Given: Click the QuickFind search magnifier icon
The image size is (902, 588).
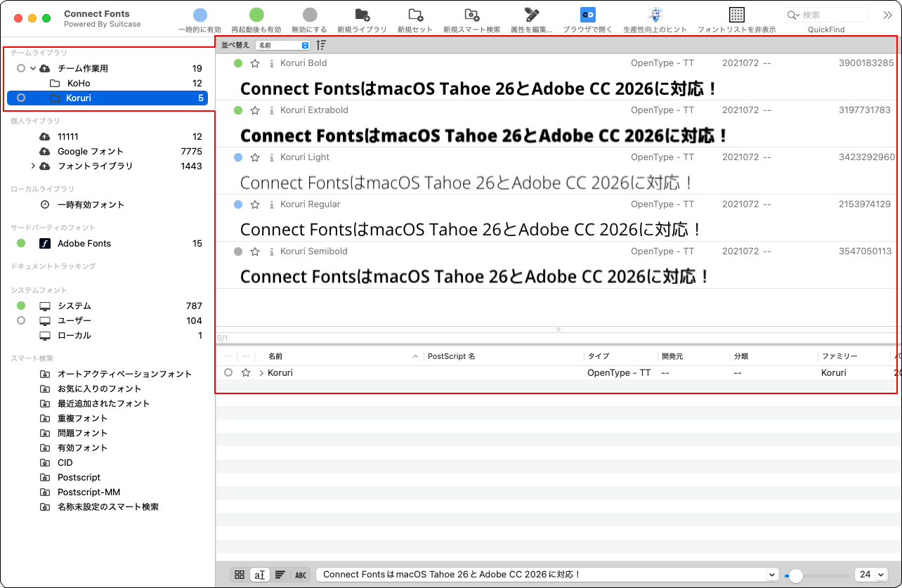Looking at the screenshot, I should 793,15.
